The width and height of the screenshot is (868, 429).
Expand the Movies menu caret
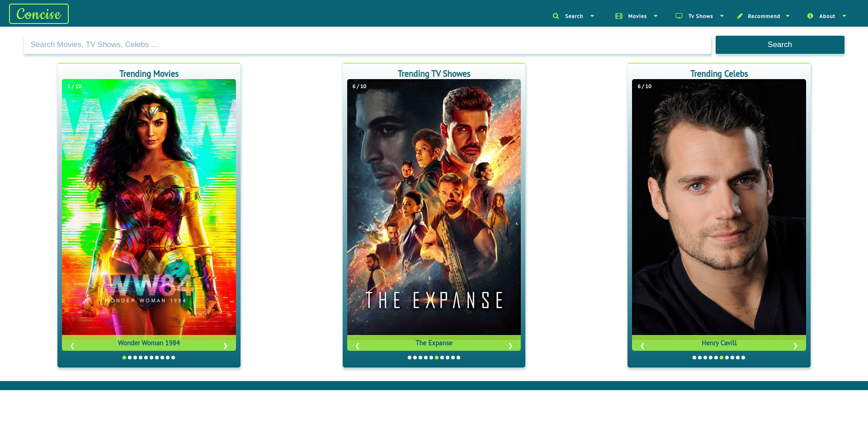click(656, 16)
